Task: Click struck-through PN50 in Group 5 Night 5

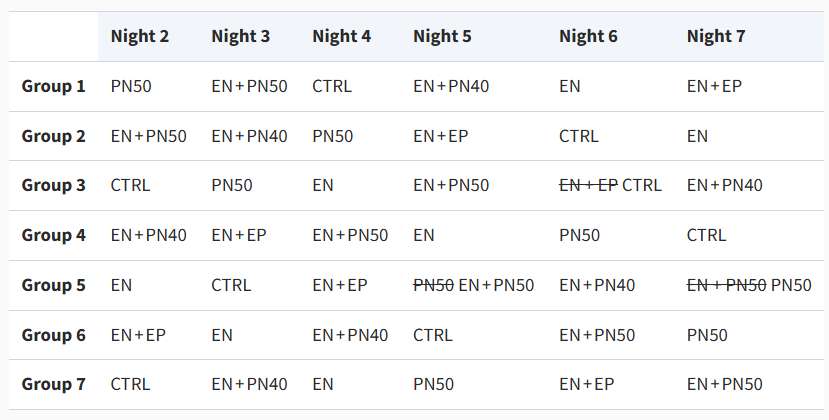Action: coord(433,285)
